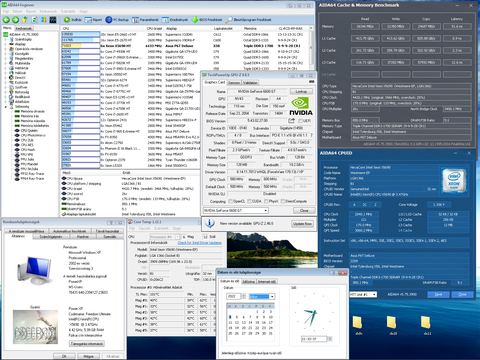This screenshot has width=480, height=360.
Task: Toggle the OpenCL checkbox in GPU-Z
Action: pyautogui.click(x=230, y=201)
